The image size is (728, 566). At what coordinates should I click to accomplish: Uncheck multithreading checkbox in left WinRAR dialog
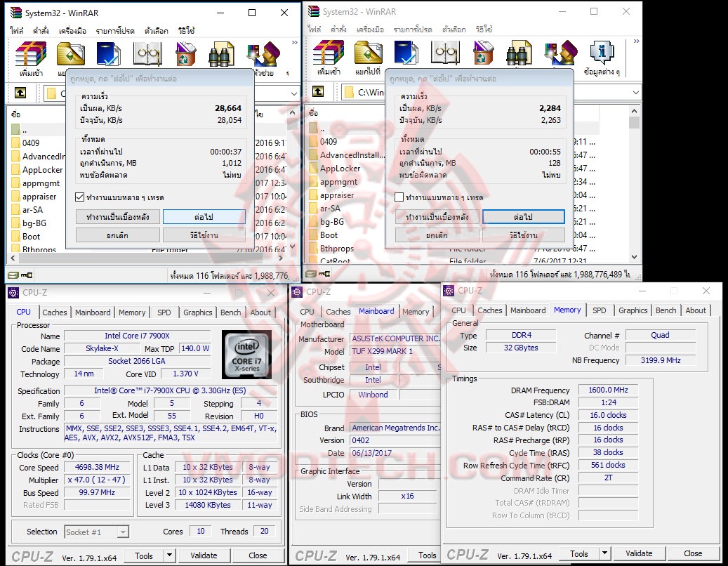click(79, 197)
